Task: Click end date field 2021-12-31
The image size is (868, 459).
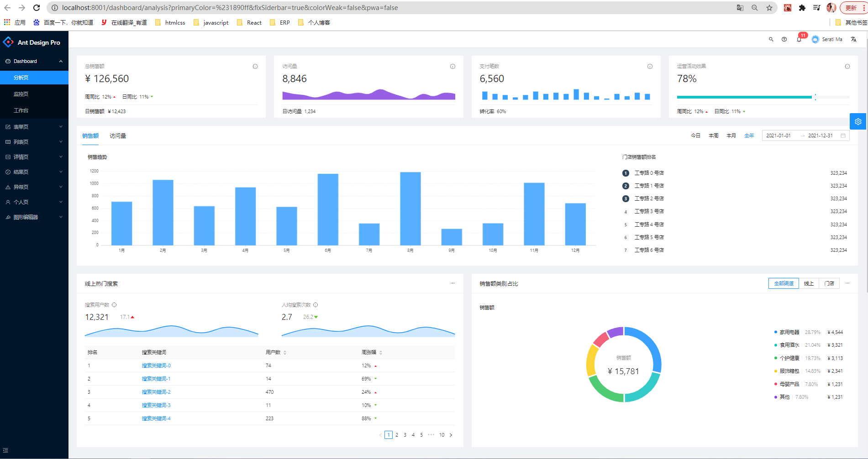Action: [821, 136]
